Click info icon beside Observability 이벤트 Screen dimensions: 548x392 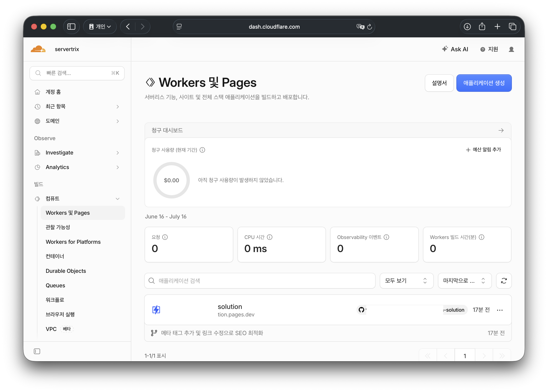click(x=386, y=237)
